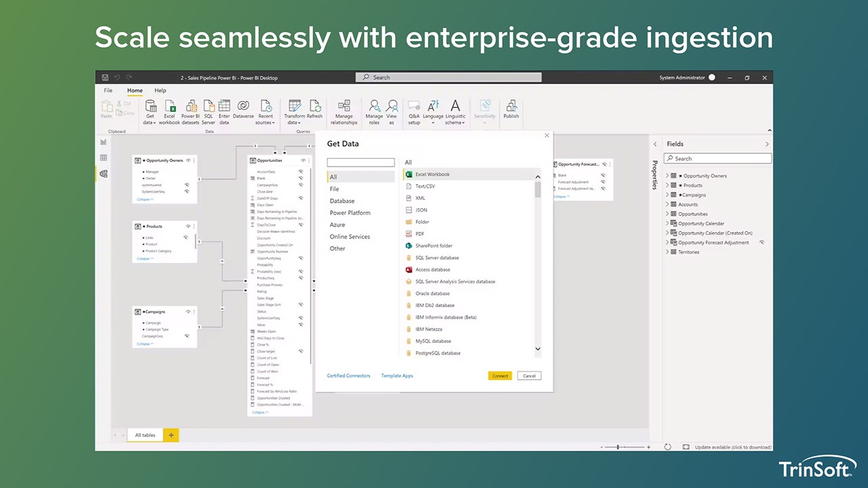Close the Get Data dialog
868x488 pixels.
(547, 136)
